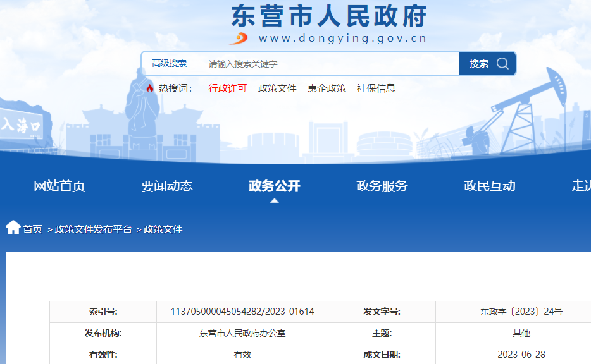Select the 政务公开 navigation tab
591x364 pixels.
click(274, 186)
